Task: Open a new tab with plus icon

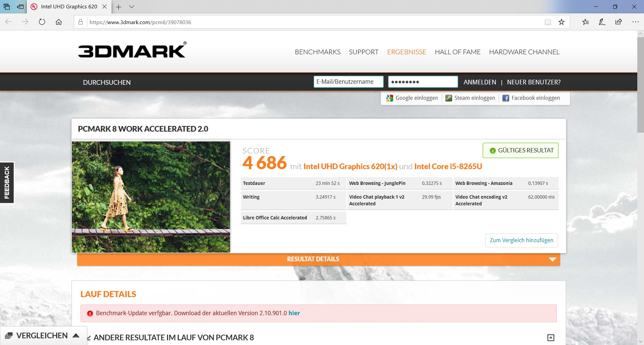Action: point(118,7)
